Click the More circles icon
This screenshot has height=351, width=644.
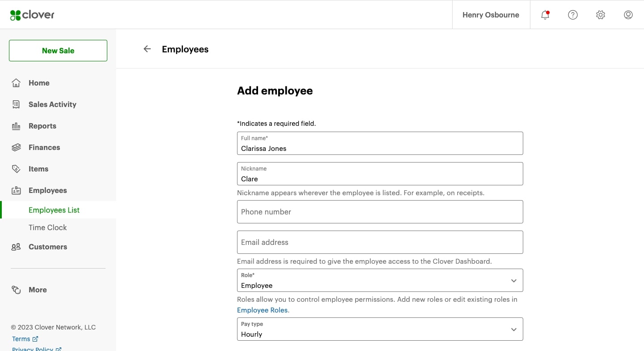click(x=16, y=290)
